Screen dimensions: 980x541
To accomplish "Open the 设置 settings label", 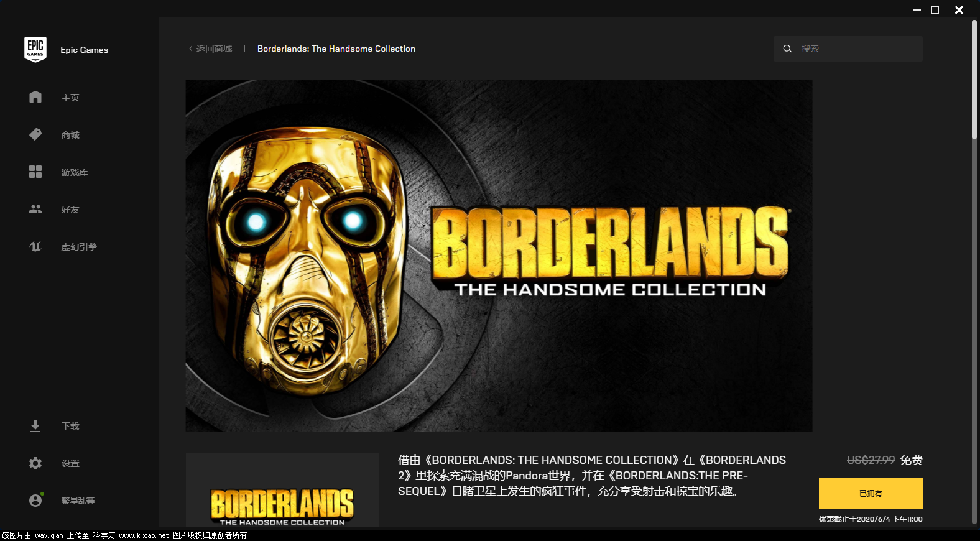I will 70,463.
